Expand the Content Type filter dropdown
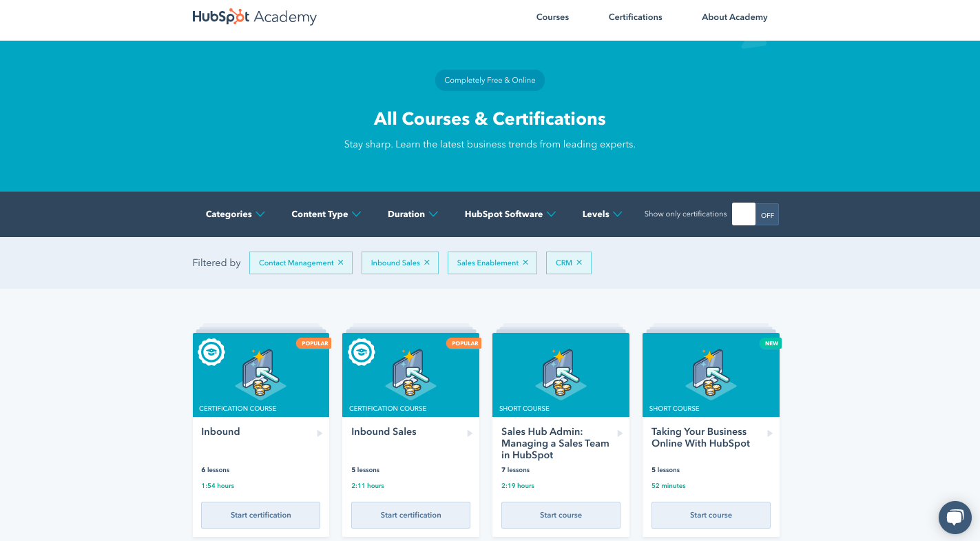The width and height of the screenshot is (980, 541). point(326,214)
